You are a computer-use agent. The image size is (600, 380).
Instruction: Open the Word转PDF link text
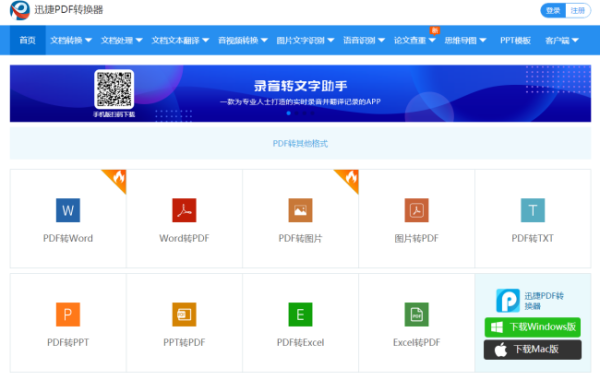[x=184, y=238]
